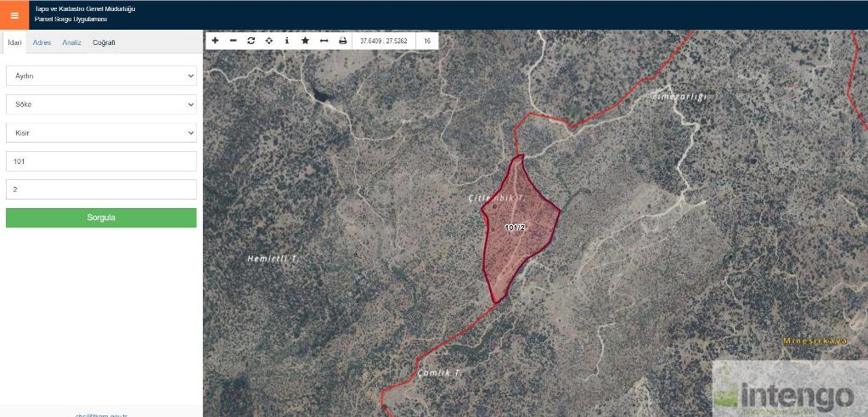Click the crosshair locate icon
This screenshot has width=868, height=417.
[269, 41]
